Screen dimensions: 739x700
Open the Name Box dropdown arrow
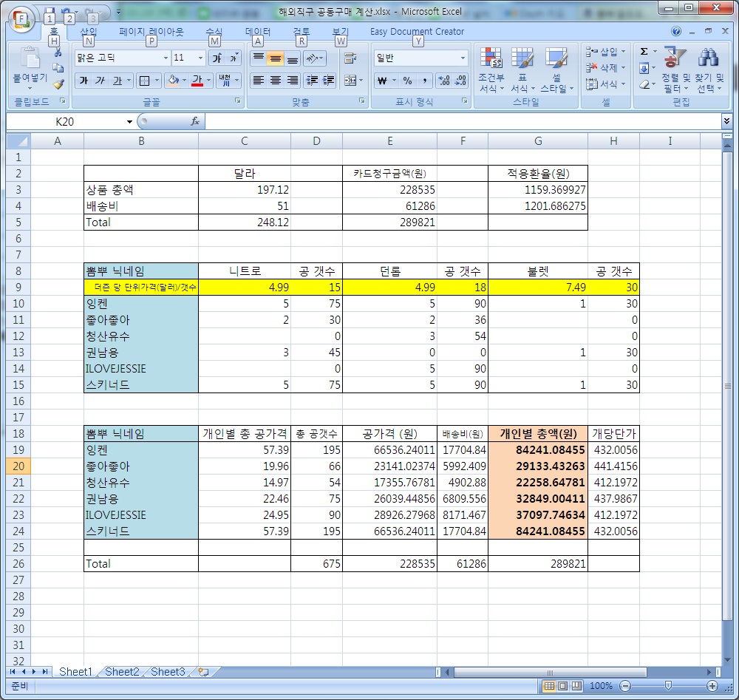click(129, 121)
